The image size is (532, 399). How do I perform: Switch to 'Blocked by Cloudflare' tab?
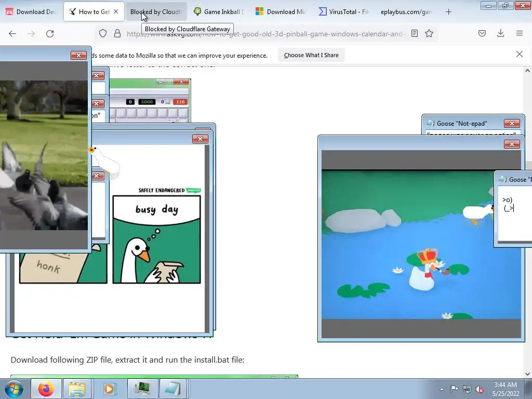[156, 12]
